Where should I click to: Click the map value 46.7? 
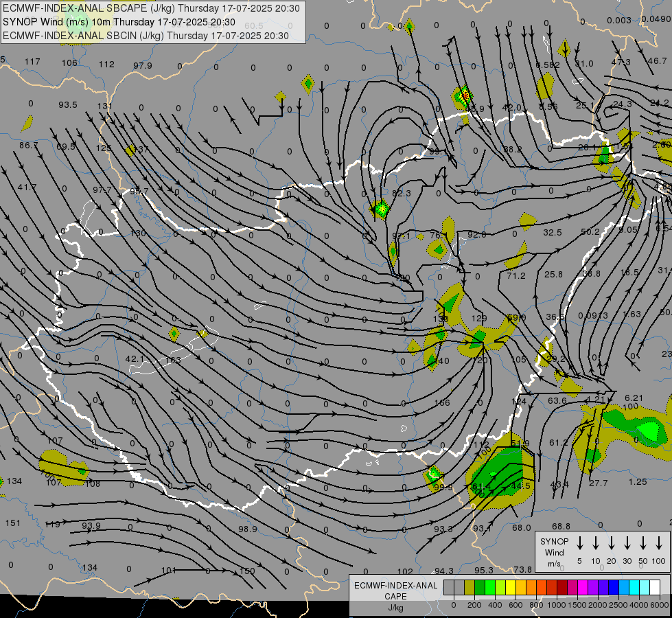657,61
